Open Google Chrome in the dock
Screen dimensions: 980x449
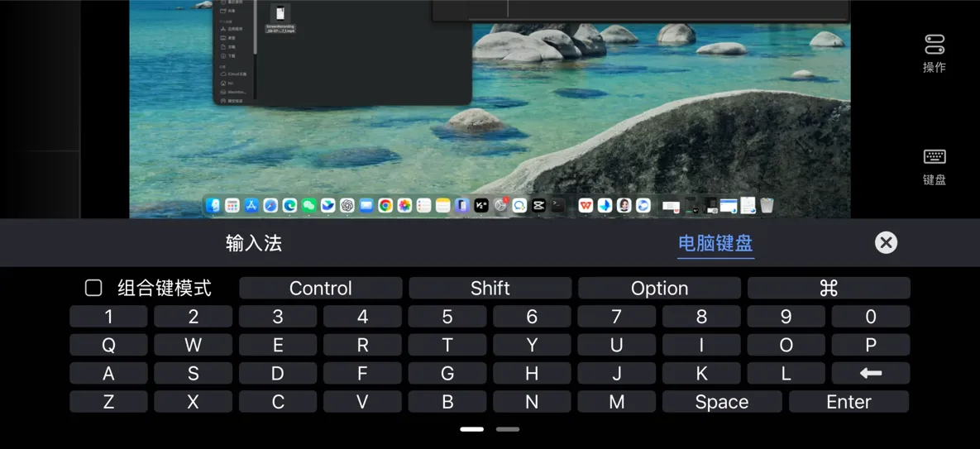click(385, 205)
